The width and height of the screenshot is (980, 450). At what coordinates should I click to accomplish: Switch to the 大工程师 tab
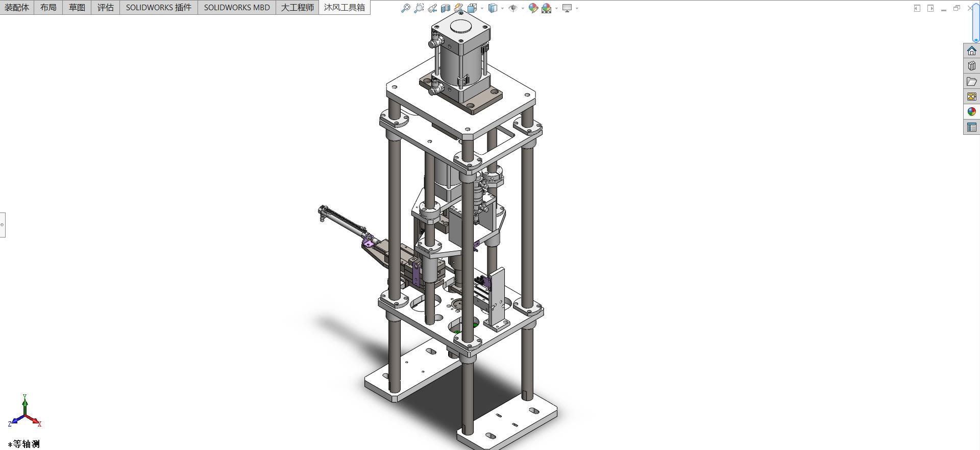(298, 7)
